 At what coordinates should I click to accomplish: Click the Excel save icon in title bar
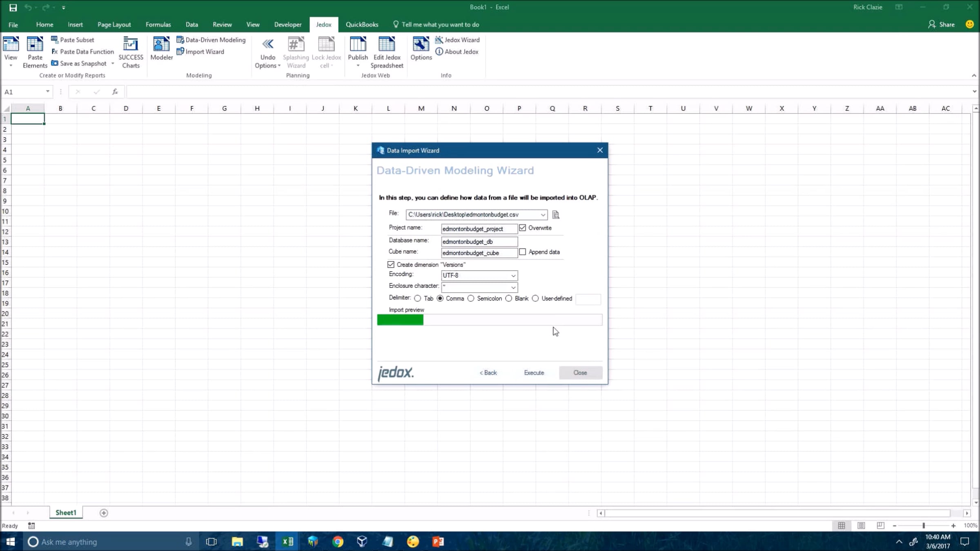pyautogui.click(x=13, y=7)
